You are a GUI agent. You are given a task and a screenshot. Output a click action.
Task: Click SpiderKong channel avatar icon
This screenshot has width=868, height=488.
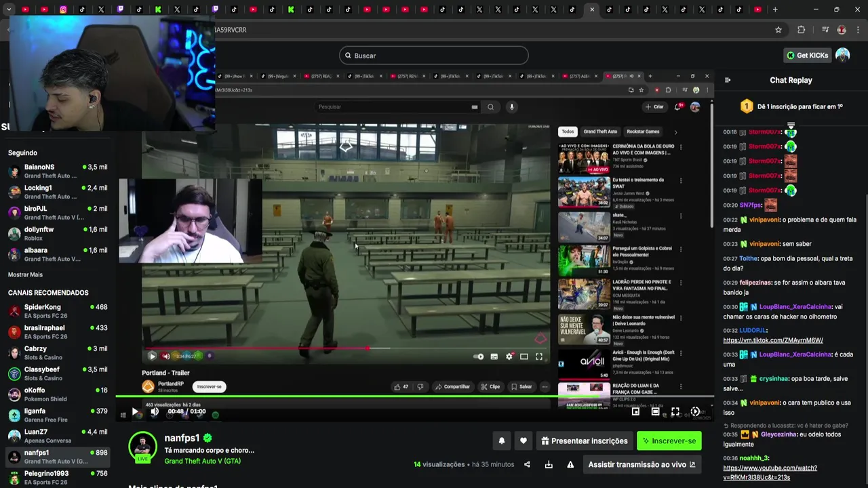[x=14, y=311]
